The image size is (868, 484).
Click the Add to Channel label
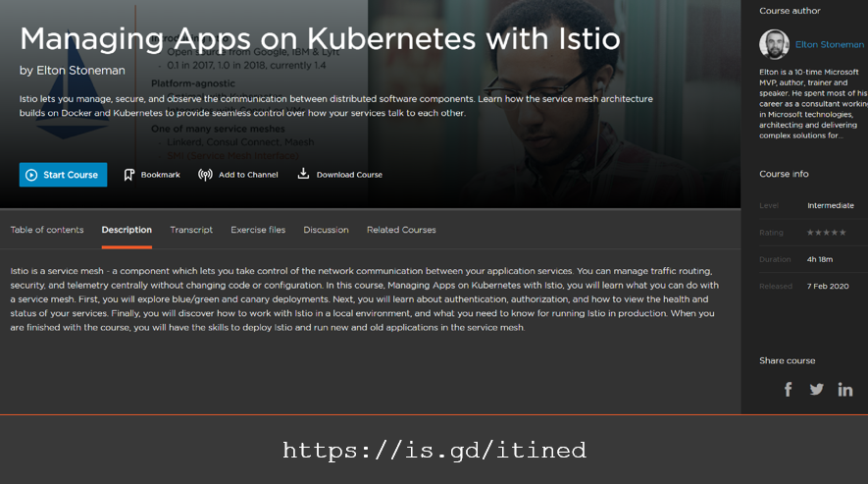[x=248, y=175]
